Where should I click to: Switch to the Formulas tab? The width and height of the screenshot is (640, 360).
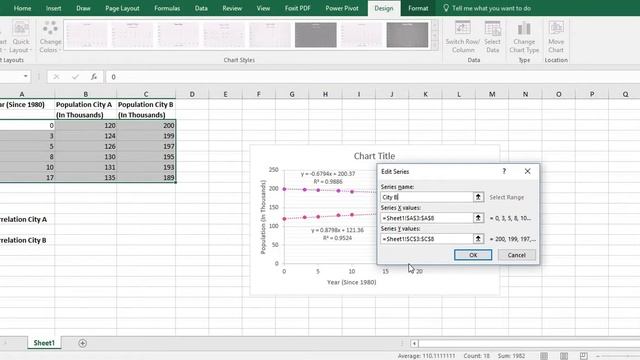pos(167,8)
